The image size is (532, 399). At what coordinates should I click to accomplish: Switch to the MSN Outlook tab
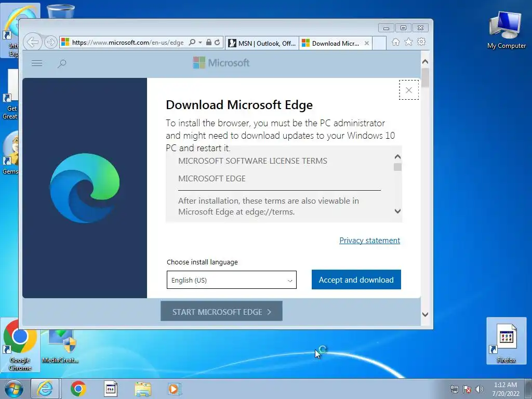(262, 44)
